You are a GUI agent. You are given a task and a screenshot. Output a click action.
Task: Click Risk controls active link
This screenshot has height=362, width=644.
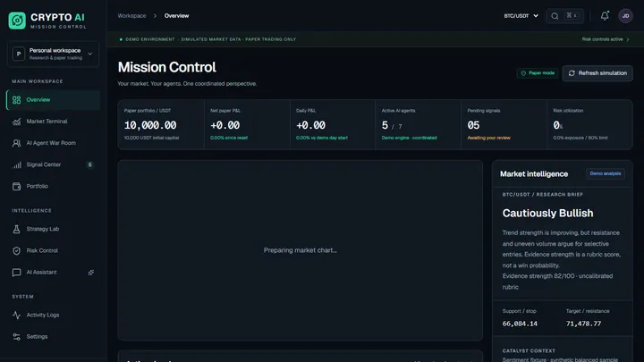click(606, 39)
